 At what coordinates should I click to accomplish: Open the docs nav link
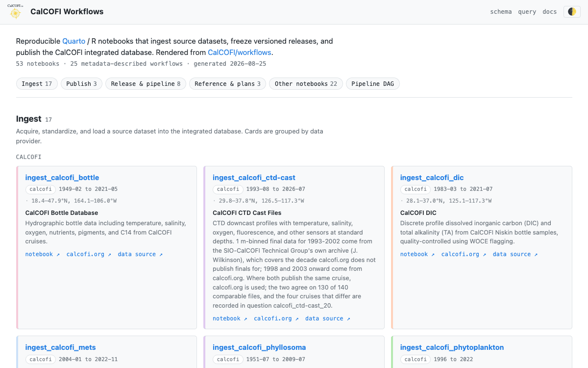(x=550, y=12)
